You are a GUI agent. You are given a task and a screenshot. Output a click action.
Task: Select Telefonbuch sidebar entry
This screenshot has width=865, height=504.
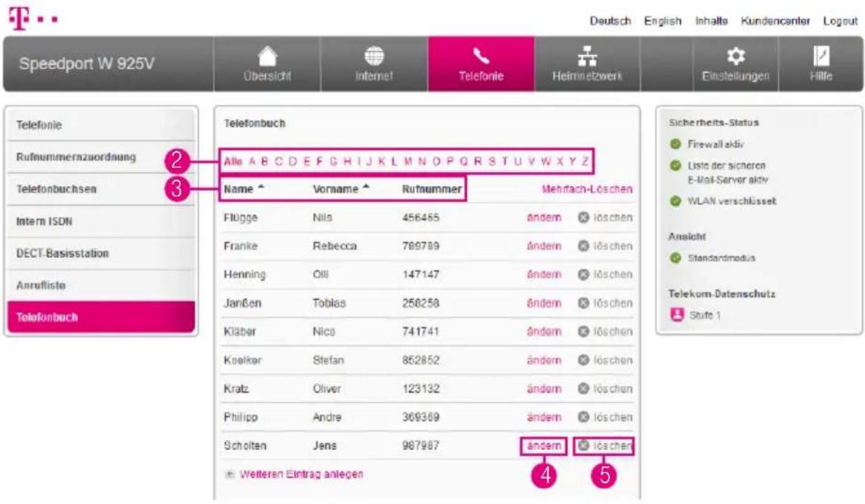tap(101, 317)
